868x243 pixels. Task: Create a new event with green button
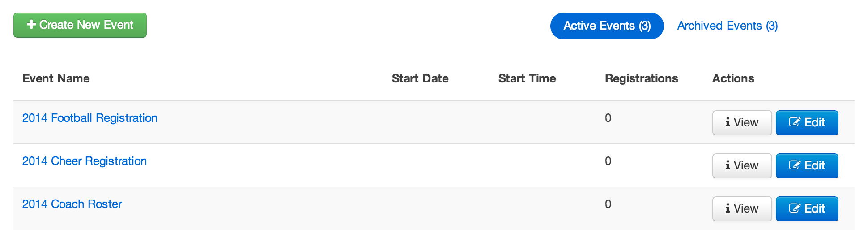click(80, 25)
